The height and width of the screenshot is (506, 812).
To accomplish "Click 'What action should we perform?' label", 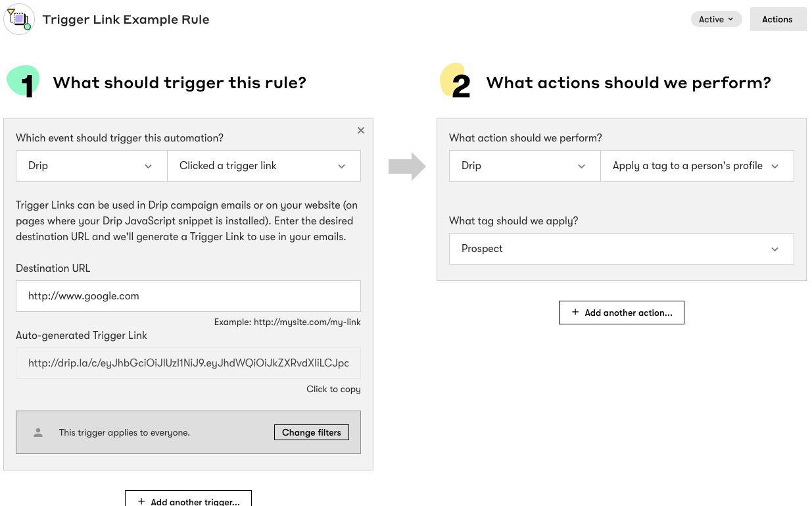I will pyautogui.click(x=525, y=138).
